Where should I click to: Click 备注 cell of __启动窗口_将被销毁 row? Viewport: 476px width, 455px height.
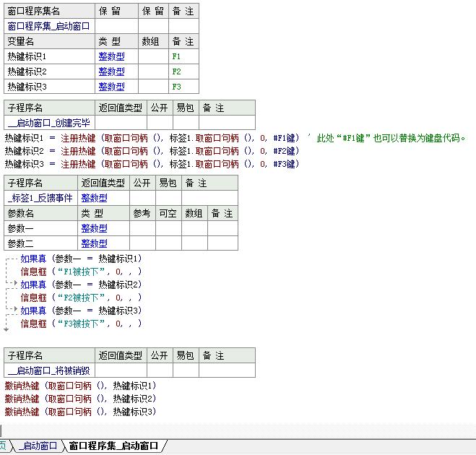[227, 370]
